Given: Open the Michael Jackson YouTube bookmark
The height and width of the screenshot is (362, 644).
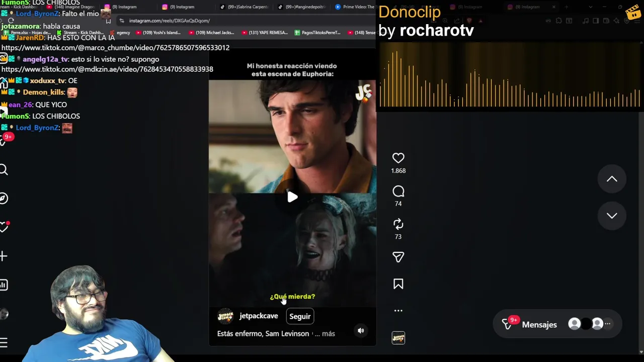Looking at the screenshot, I should (211, 33).
